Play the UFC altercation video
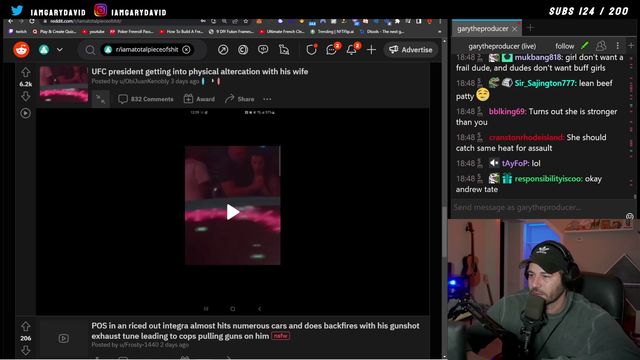Screen dimensions: 640x360 pyautogui.click(x=233, y=212)
